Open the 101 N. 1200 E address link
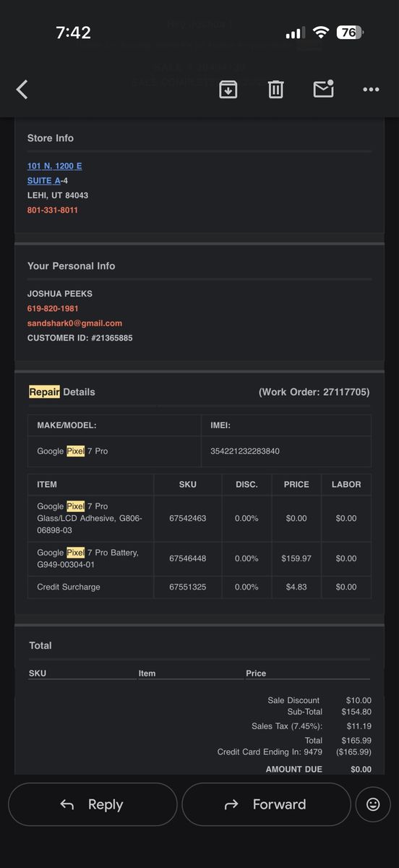 [55, 166]
